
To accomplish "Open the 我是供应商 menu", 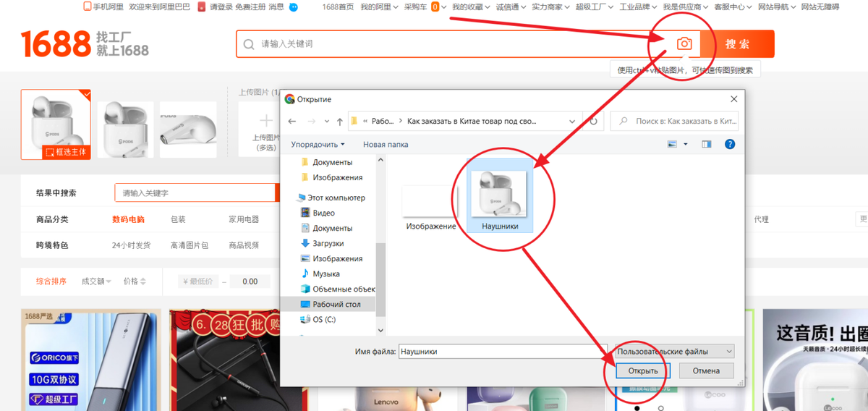I will [x=686, y=7].
